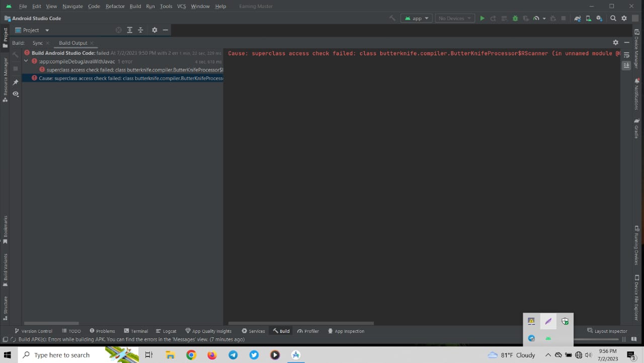Screen dimensions: 644x363
Task: Open Google Chrome from the Windows taskbar
Action: (191, 355)
